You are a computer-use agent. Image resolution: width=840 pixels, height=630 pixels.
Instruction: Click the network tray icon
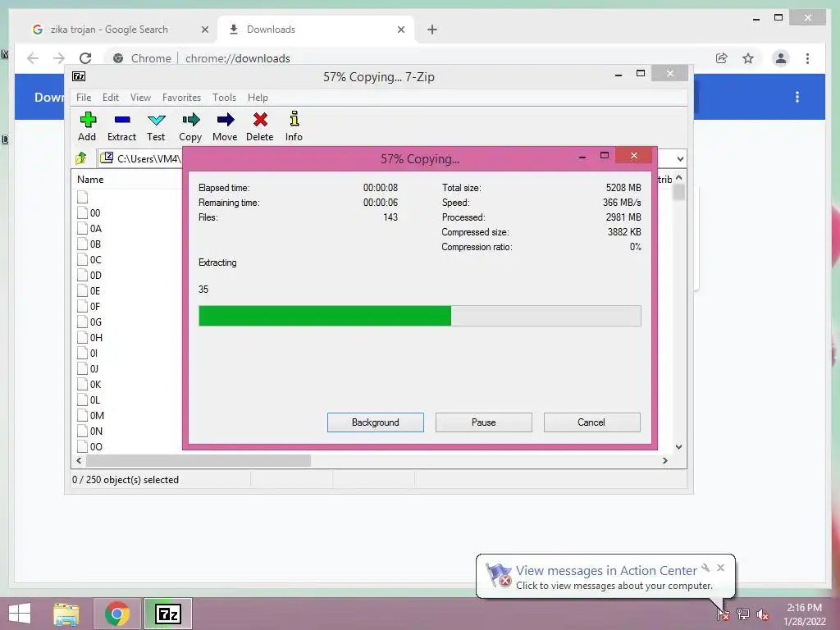[743, 614]
